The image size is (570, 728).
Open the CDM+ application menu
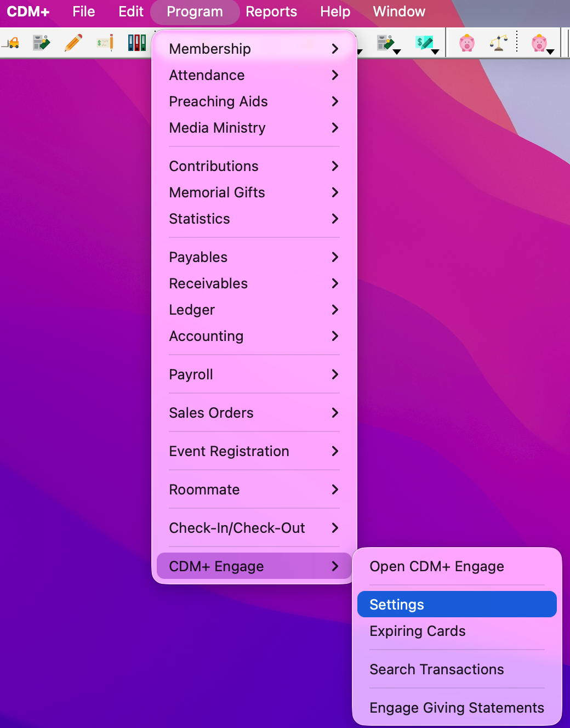(28, 12)
